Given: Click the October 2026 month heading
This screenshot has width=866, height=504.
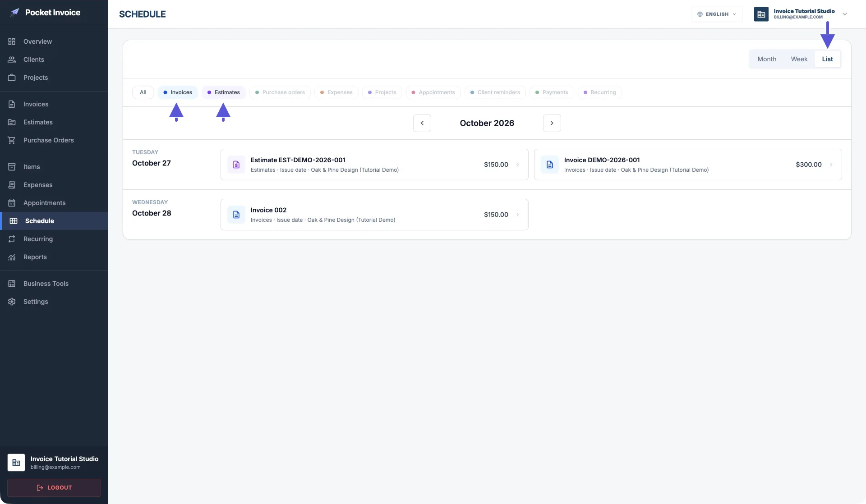Looking at the screenshot, I should pyautogui.click(x=487, y=123).
